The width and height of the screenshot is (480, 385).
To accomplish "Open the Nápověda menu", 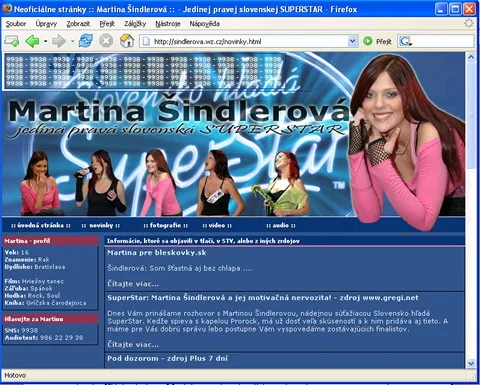I will pos(204,24).
